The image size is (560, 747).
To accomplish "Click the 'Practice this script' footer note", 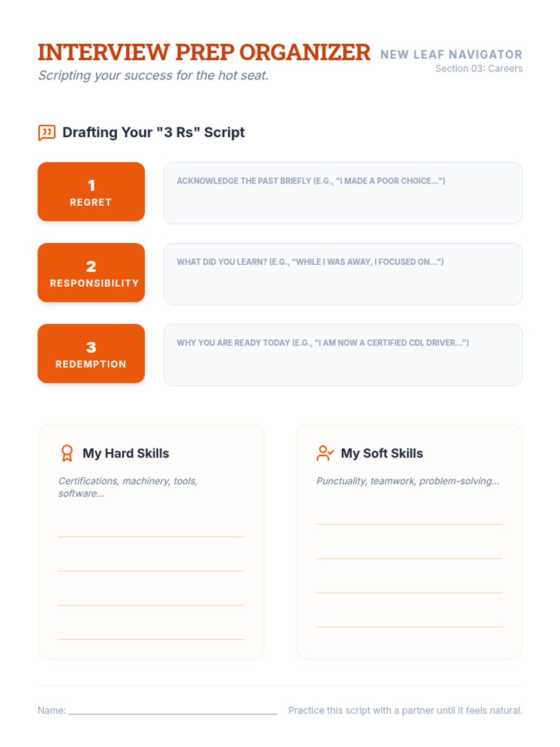I will [405, 710].
